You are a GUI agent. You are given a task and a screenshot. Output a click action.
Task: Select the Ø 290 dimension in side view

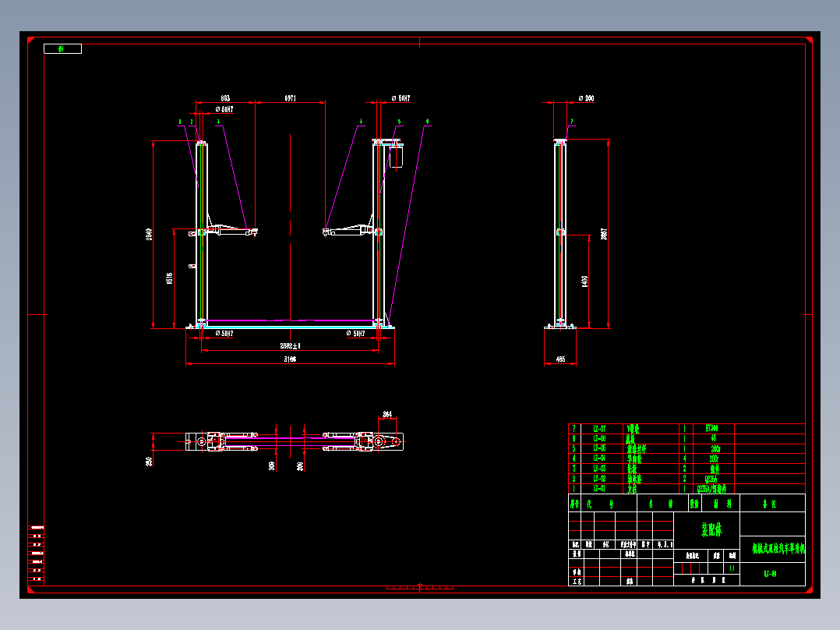tap(586, 98)
